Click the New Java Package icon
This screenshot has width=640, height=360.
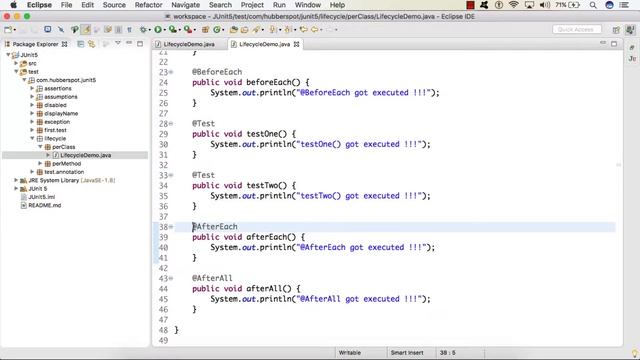[x=205, y=29]
